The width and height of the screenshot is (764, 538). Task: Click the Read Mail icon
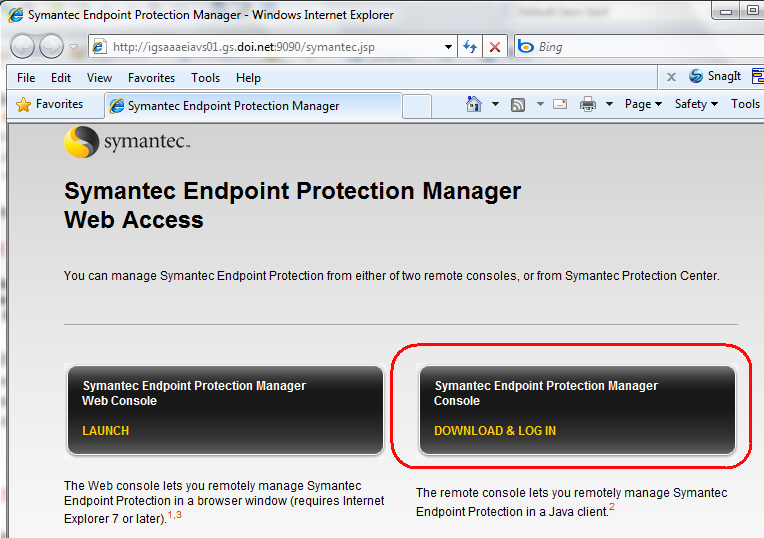560,104
